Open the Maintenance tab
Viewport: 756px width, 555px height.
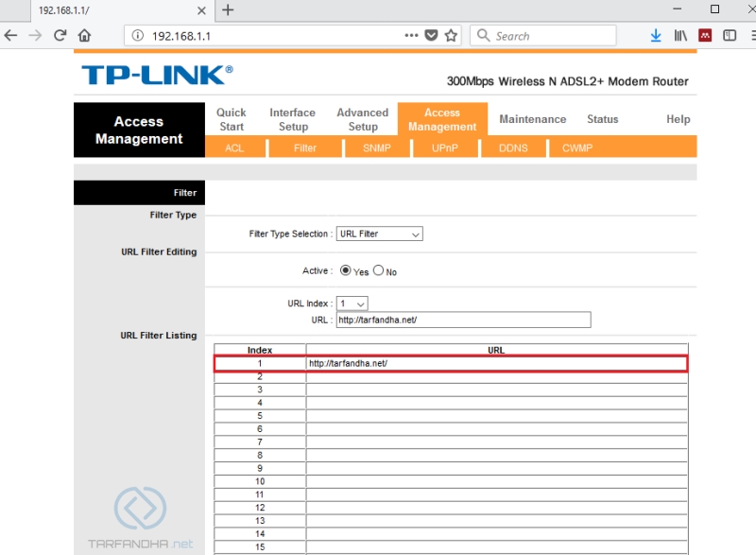tap(532, 119)
